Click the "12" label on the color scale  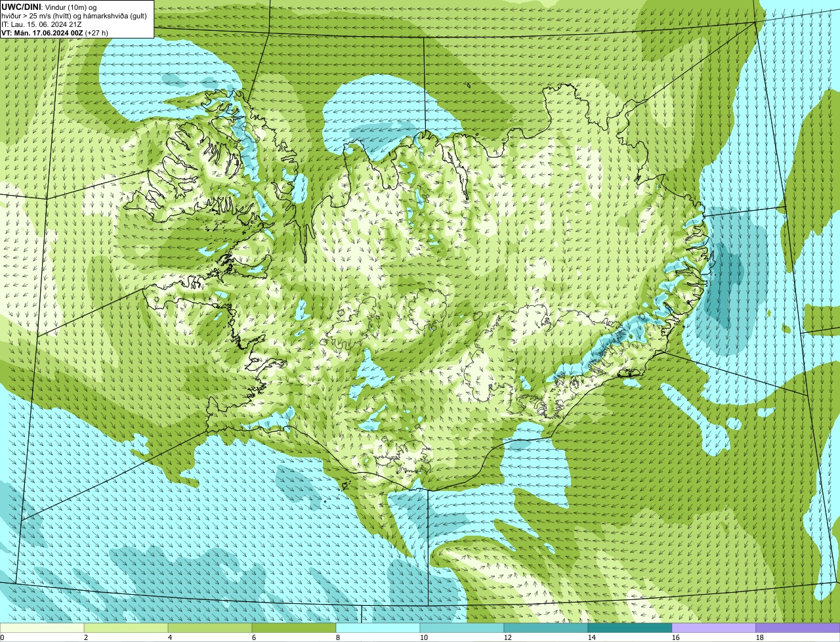tap(508, 637)
